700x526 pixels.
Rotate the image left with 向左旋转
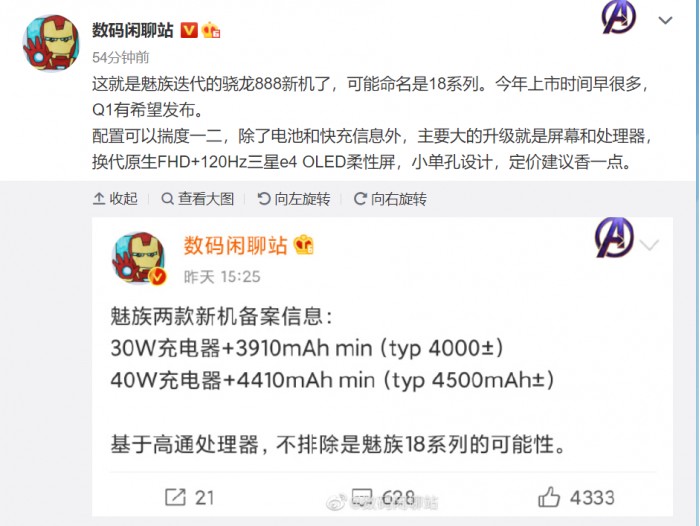point(294,199)
